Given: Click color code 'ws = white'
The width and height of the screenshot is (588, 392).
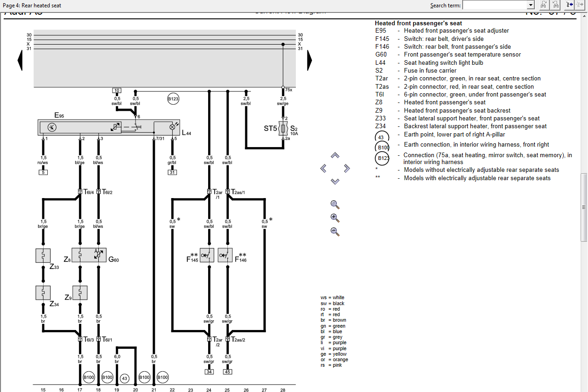Looking at the screenshot, I should pos(333,298).
